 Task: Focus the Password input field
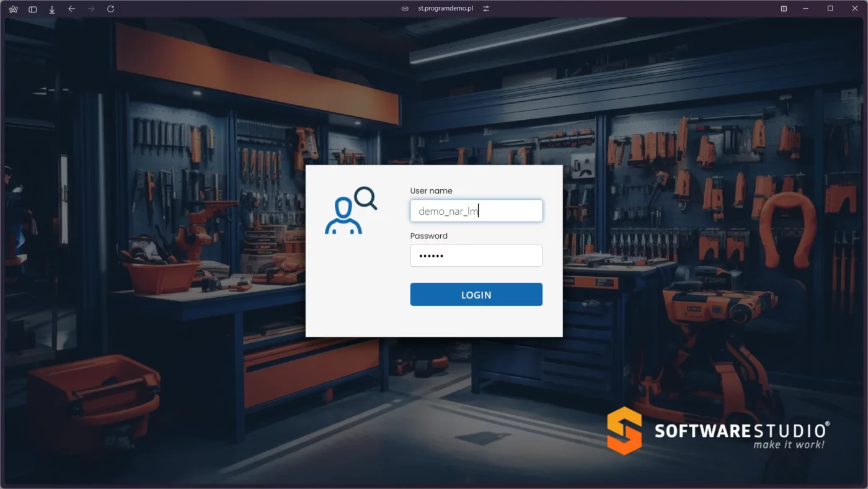click(x=476, y=256)
